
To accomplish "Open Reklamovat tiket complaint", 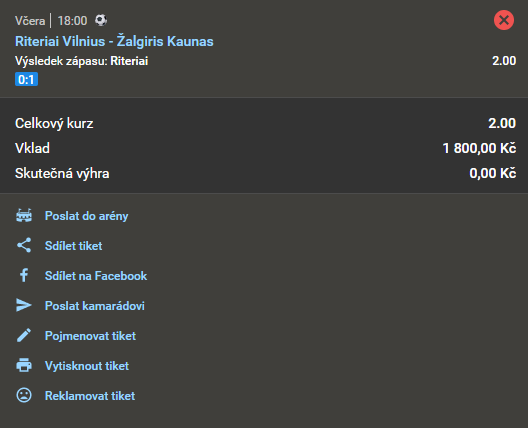I will [x=90, y=396].
